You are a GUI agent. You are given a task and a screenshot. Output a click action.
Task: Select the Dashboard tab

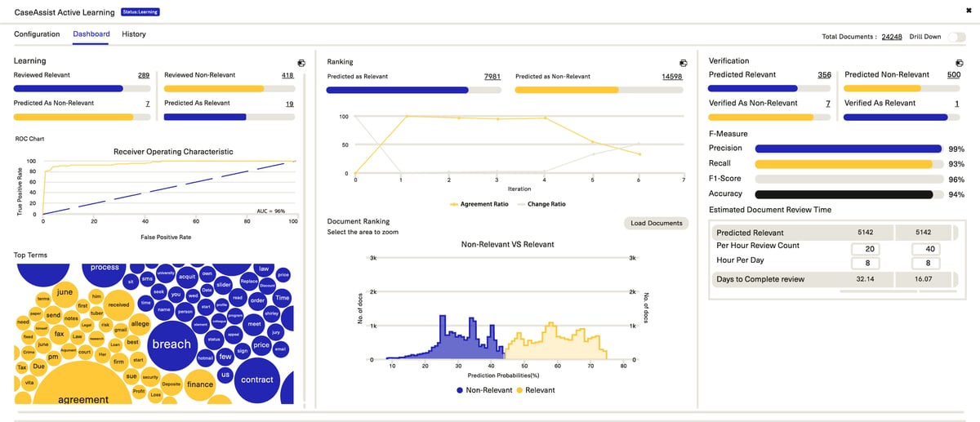pyautogui.click(x=91, y=34)
